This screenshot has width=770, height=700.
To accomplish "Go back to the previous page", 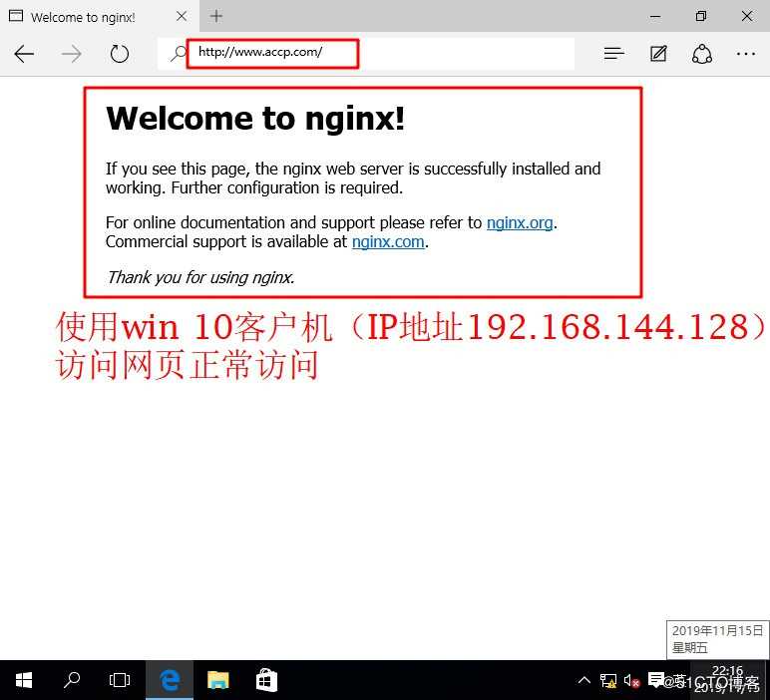I will click(24, 54).
